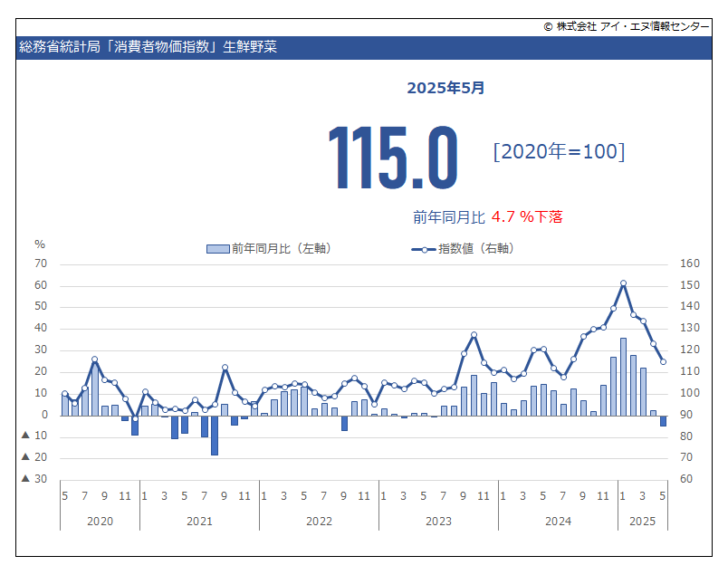Screen dimensions: 728x575
Task: Click the last line marker at May 2025
Action: pos(664,362)
